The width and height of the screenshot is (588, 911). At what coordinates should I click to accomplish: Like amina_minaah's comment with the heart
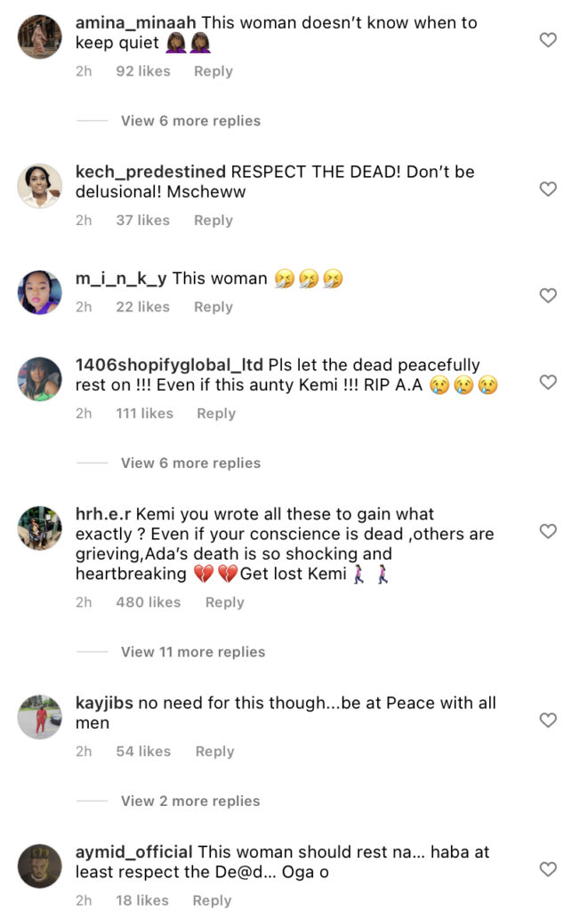(x=549, y=39)
